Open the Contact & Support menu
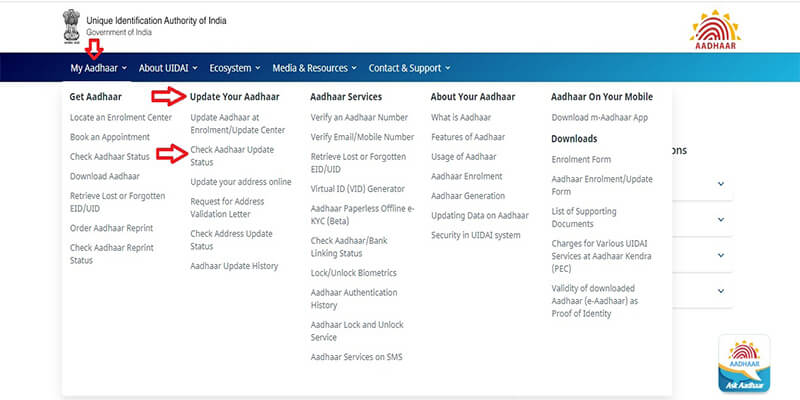 409,68
